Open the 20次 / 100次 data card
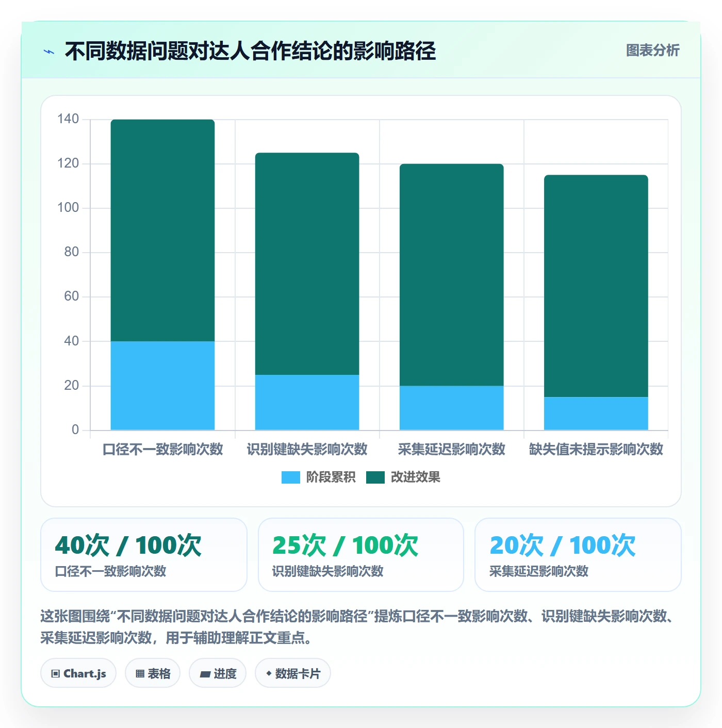Viewport: 722px width, 728px height. (x=578, y=555)
